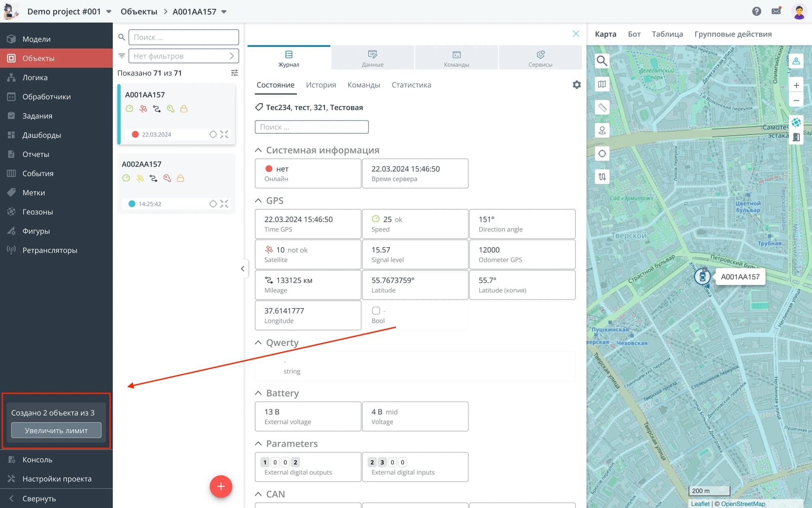Screen dimensions: 812x508
Task: Click the map layers icon
Action: point(602,84)
